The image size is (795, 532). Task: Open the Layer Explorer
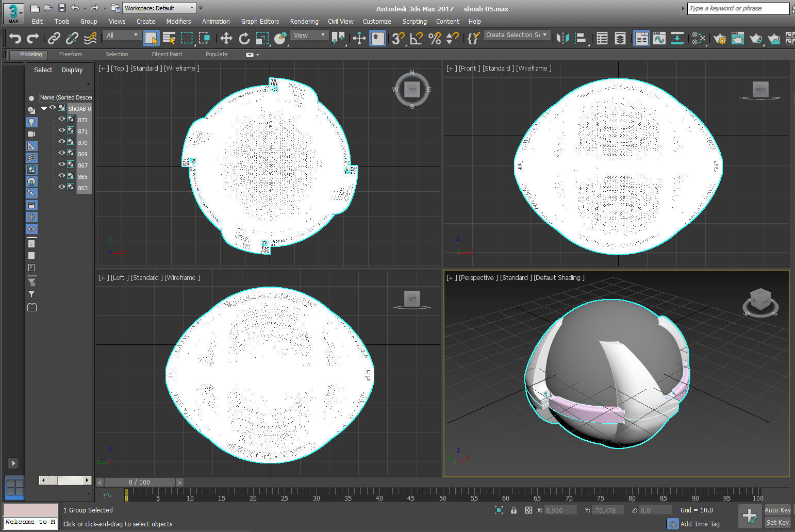620,38
